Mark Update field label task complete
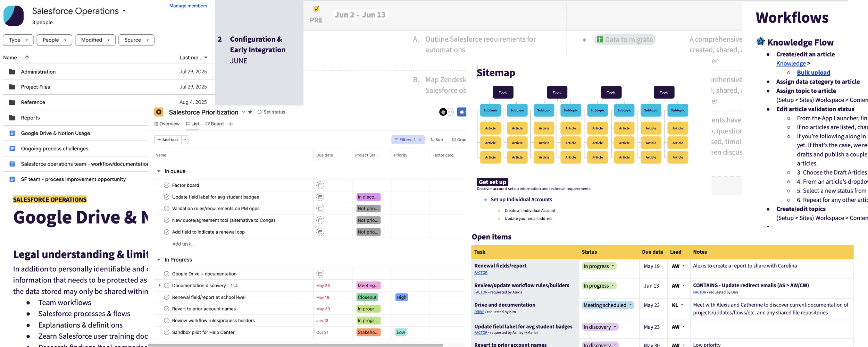 tap(167, 197)
